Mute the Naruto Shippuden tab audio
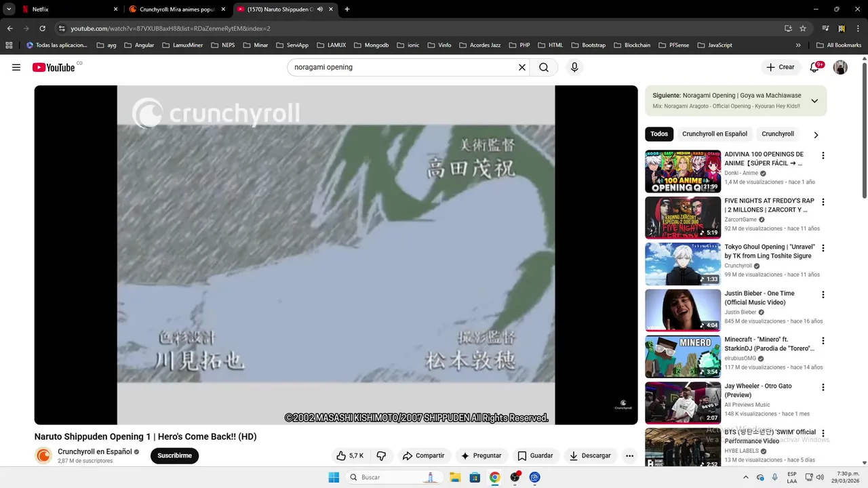This screenshot has height=488, width=868. (x=320, y=9)
